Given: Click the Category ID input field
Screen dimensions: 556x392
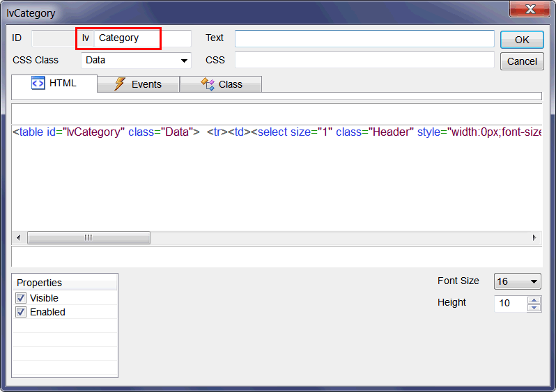Looking at the screenshot, I should [x=143, y=38].
